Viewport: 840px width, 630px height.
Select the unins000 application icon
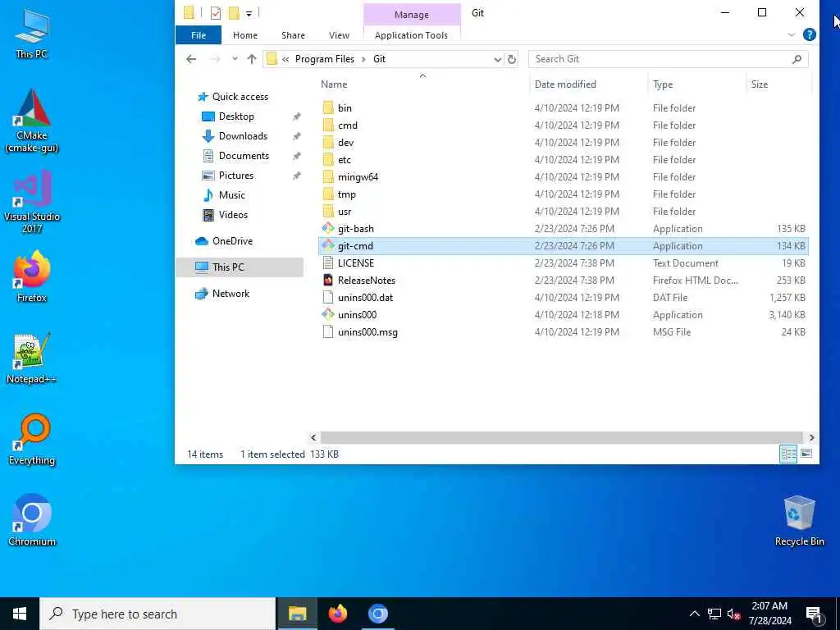coord(328,314)
